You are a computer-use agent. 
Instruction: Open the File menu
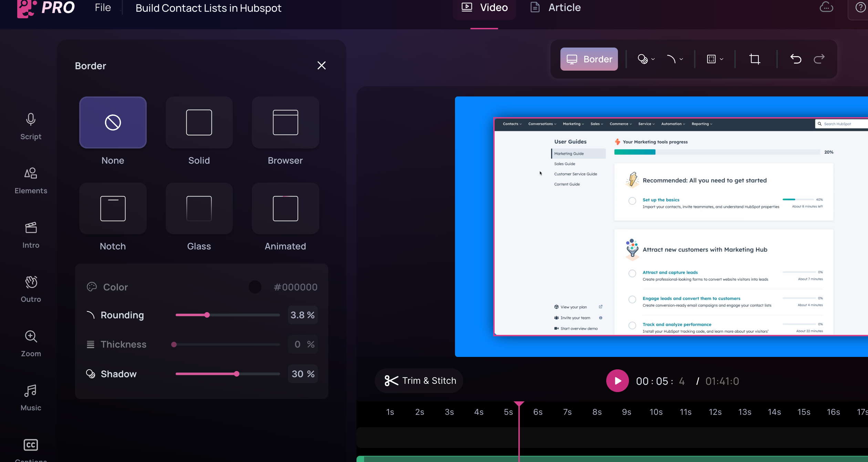click(x=103, y=8)
